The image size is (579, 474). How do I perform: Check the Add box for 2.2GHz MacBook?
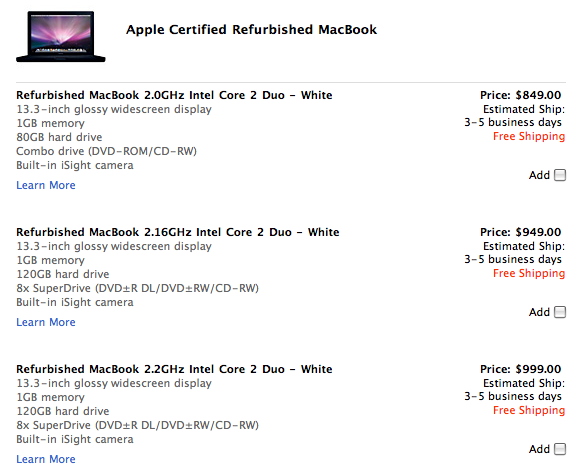click(x=560, y=449)
